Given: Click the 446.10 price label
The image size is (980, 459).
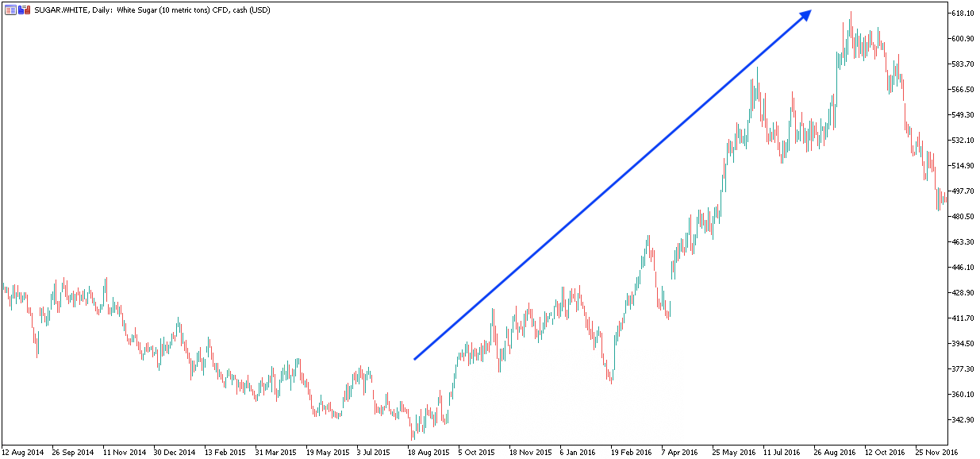Looking at the screenshot, I should pos(963,268).
